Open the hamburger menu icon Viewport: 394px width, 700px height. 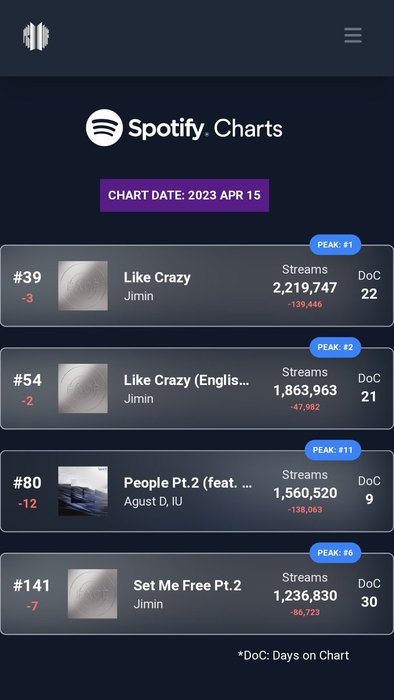tap(353, 35)
